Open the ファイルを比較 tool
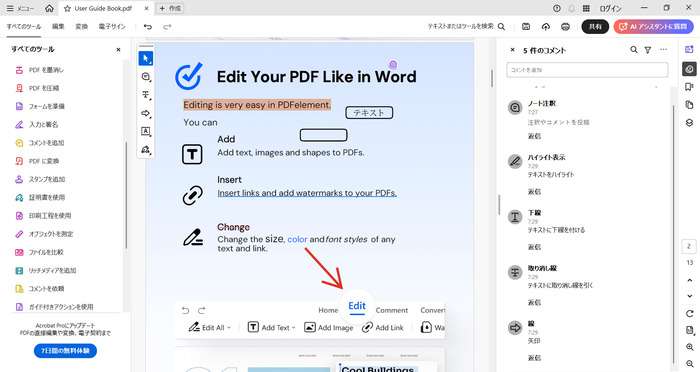Image resolution: width=700 pixels, height=372 pixels. 39,252
